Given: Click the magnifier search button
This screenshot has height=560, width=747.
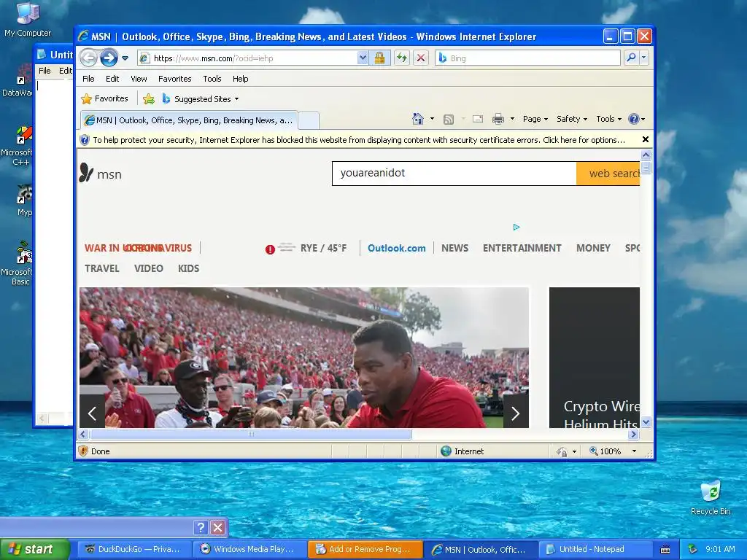Looking at the screenshot, I should click(x=631, y=58).
